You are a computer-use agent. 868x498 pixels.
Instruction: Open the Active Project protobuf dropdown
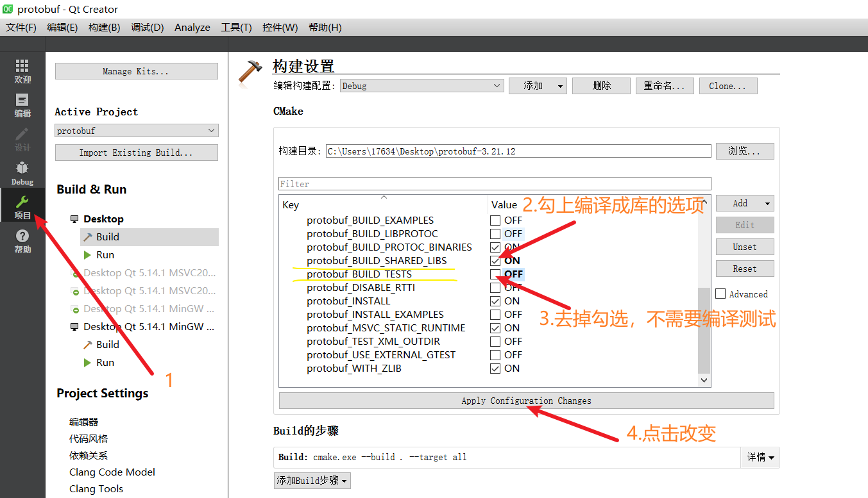click(137, 131)
